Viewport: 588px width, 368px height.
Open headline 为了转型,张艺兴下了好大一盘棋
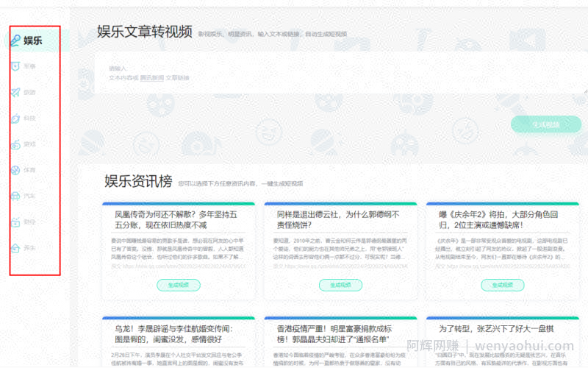pos(496,329)
